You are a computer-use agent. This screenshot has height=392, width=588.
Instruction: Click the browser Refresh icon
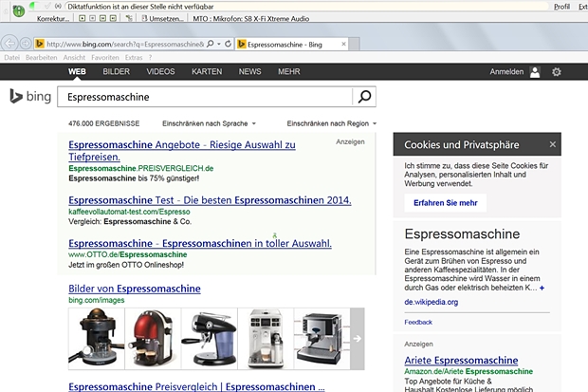pyautogui.click(x=228, y=44)
